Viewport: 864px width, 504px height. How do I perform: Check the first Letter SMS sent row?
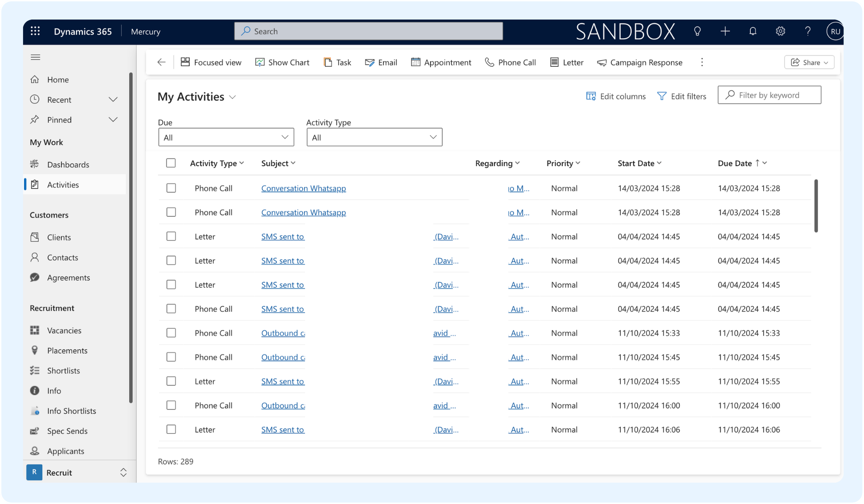pos(171,236)
